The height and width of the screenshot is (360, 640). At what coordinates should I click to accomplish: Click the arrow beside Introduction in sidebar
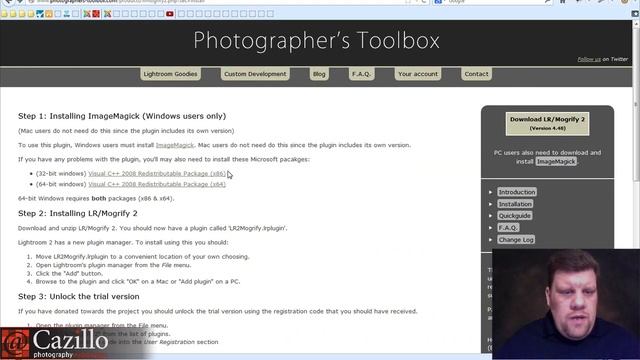click(x=491, y=192)
